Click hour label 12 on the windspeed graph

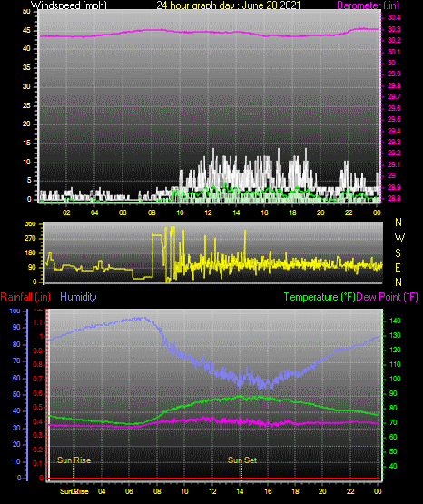point(208,212)
